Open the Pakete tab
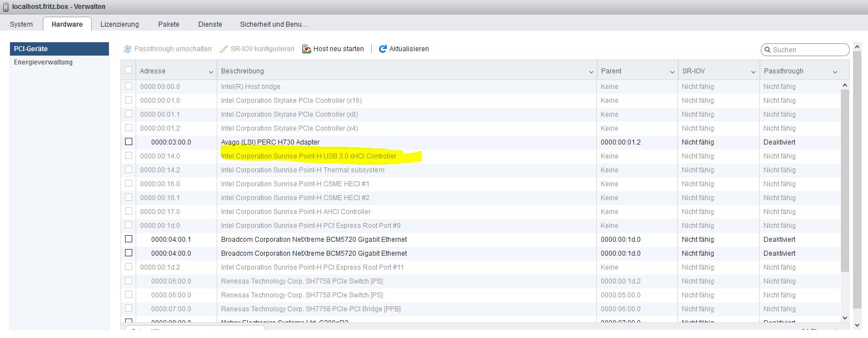868x338 pixels. (169, 24)
